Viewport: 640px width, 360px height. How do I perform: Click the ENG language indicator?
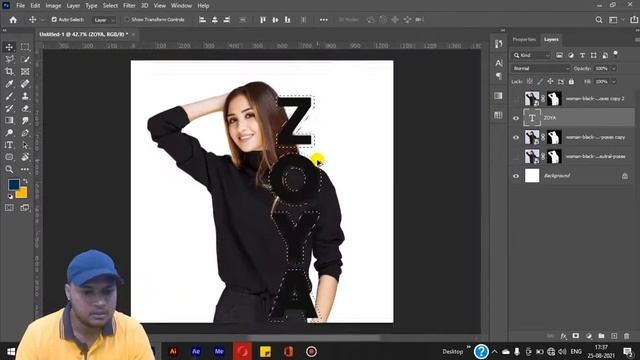576,351
